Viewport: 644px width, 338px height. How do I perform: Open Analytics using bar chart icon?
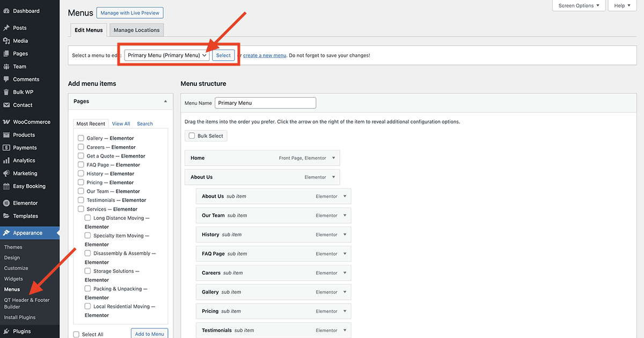(6, 161)
